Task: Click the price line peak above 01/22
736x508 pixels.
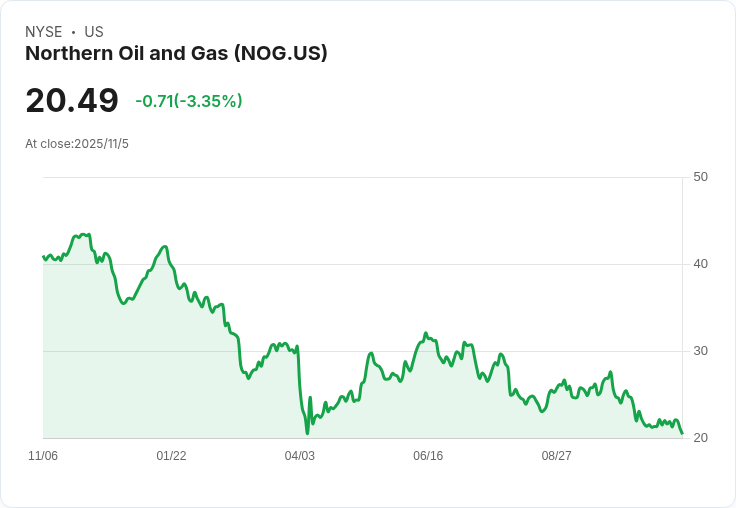Action: point(165,246)
